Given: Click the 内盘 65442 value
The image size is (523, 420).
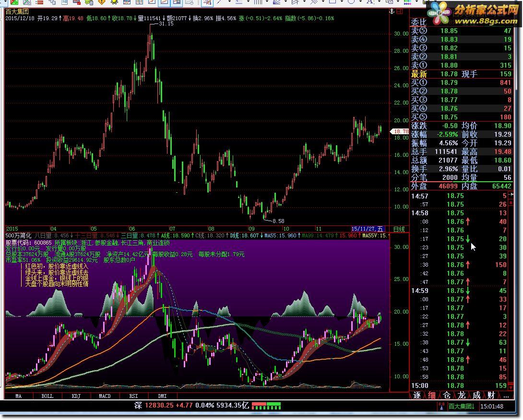Looking at the screenshot, I should (x=502, y=187).
